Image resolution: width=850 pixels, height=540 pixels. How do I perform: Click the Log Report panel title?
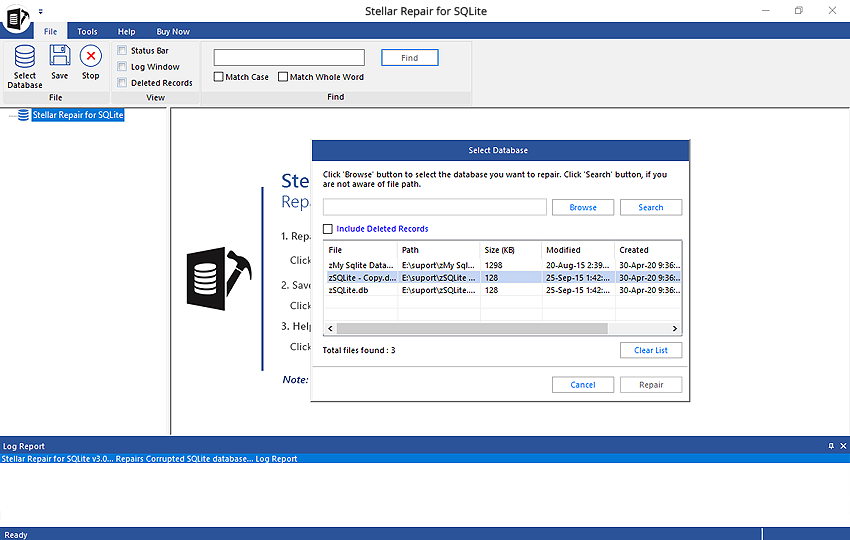click(24, 446)
